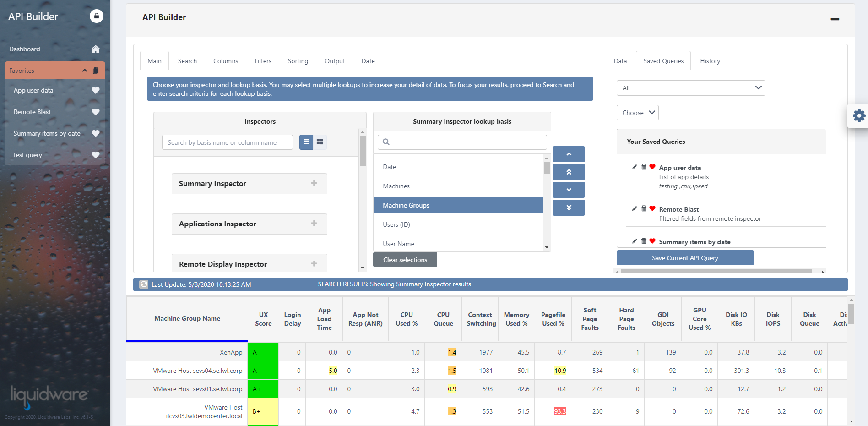Toggle favorite heart for App user data query
The width and height of the screenshot is (868, 426).
(652, 167)
